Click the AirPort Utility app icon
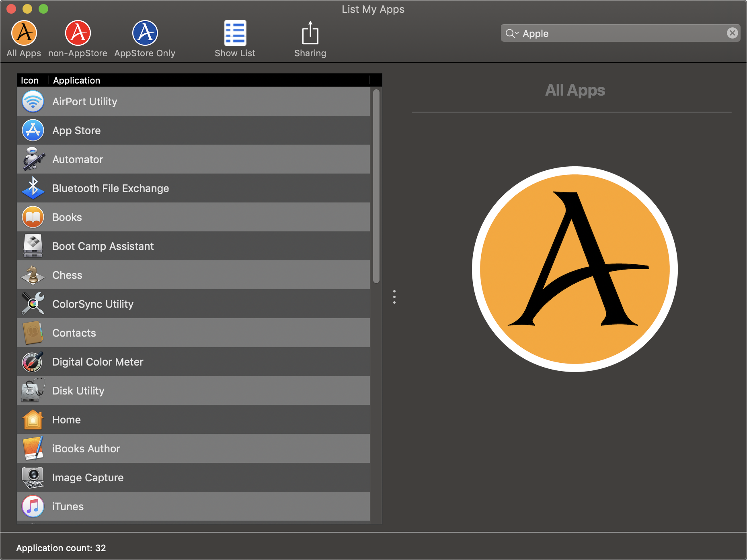 33,101
